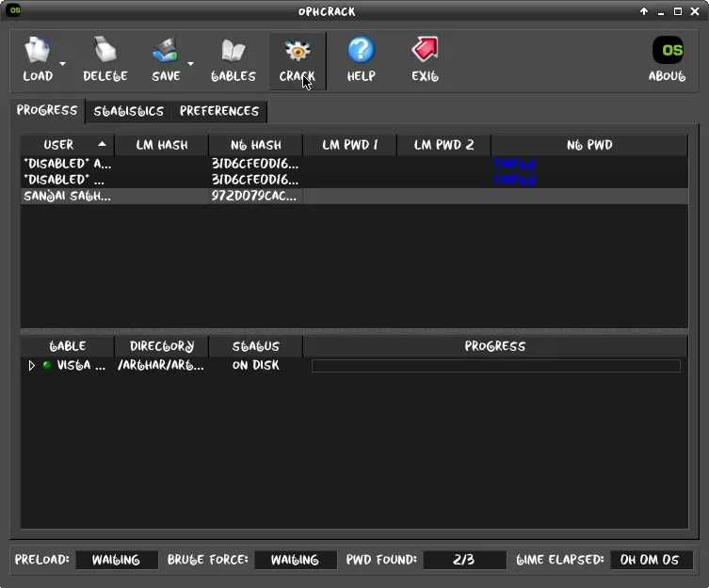
Task: Click the LM Pwd 2 column header
Action: coord(444,145)
